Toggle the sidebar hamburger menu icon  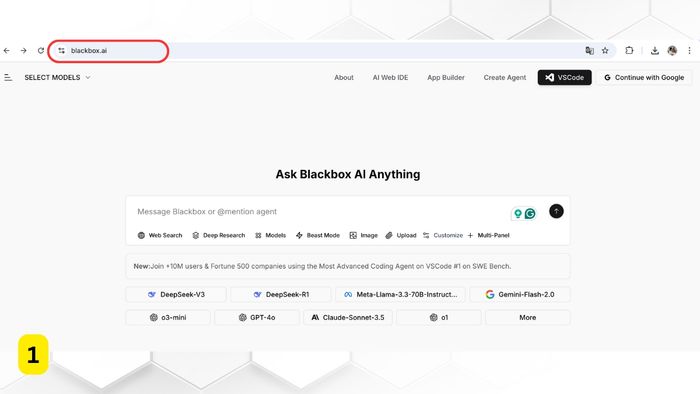8,78
